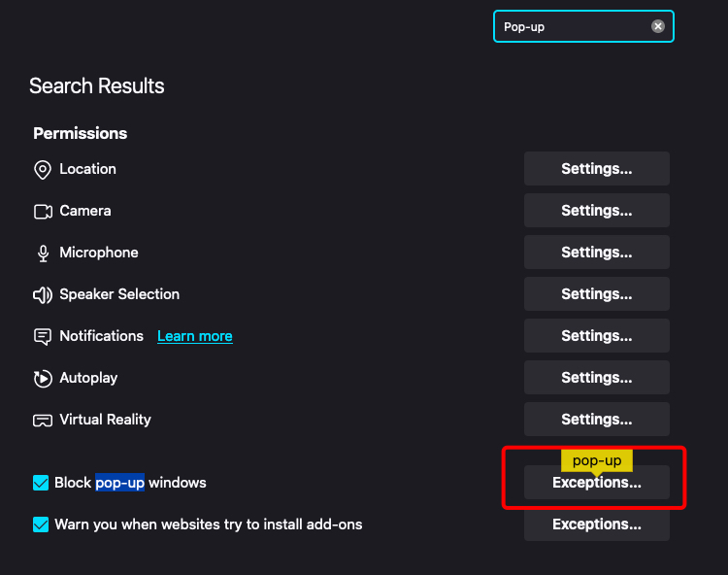The image size is (728, 575).
Task: Click the Microphone icon
Action: [x=43, y=254]
